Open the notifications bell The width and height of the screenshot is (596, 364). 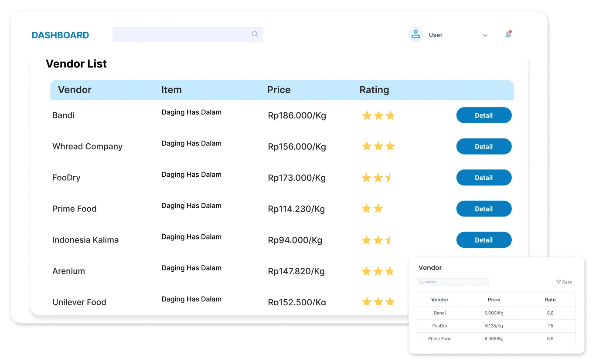pos(508,35)
